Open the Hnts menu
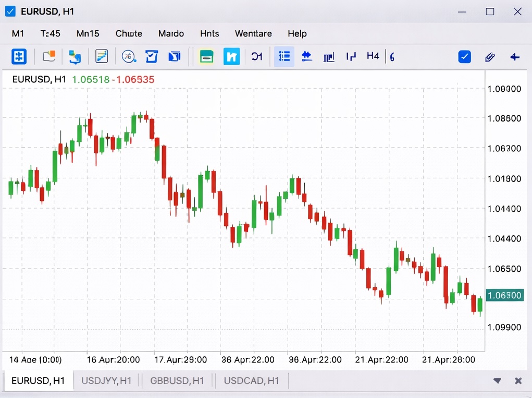Image resolution: width=532 pixels, height=398 pixels. point(209,33)
